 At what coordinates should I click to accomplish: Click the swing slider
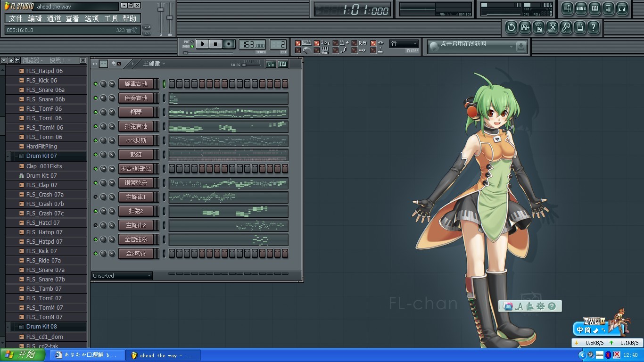(250, 65)
